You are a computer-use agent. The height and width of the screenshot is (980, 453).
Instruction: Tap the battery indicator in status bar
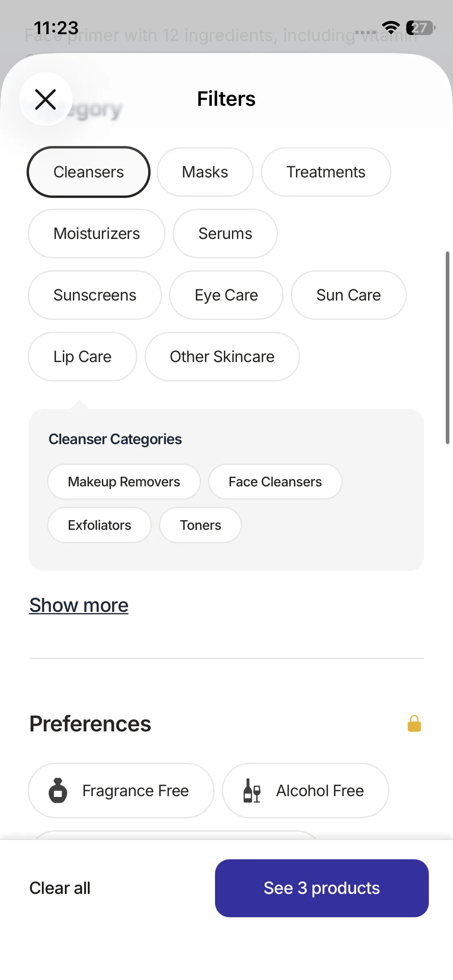click(x=420, y=28)
